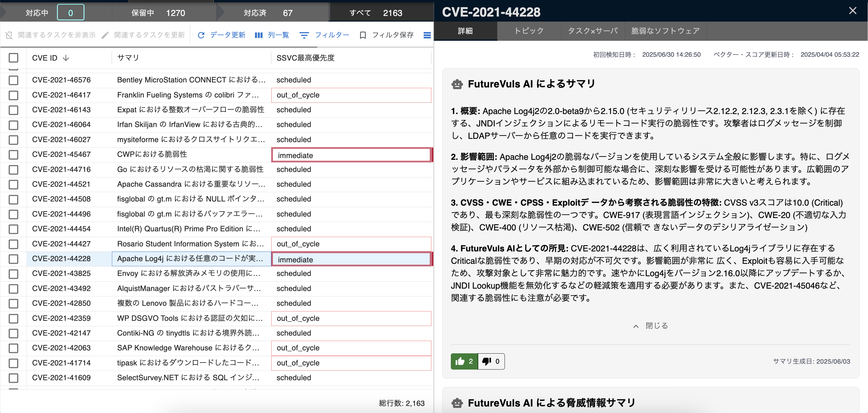This screenshot has height=413, width=868.
Task: Check the CVE-2021-42359 row checkbox
Action: point(14,318)
